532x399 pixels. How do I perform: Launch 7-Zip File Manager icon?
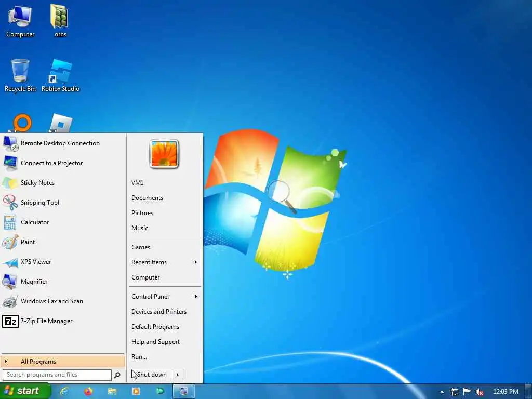(x=10, y=321)
